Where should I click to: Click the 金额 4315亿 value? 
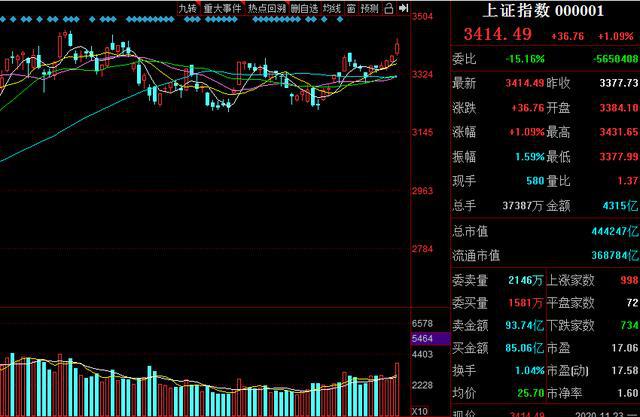click(620, 206)
